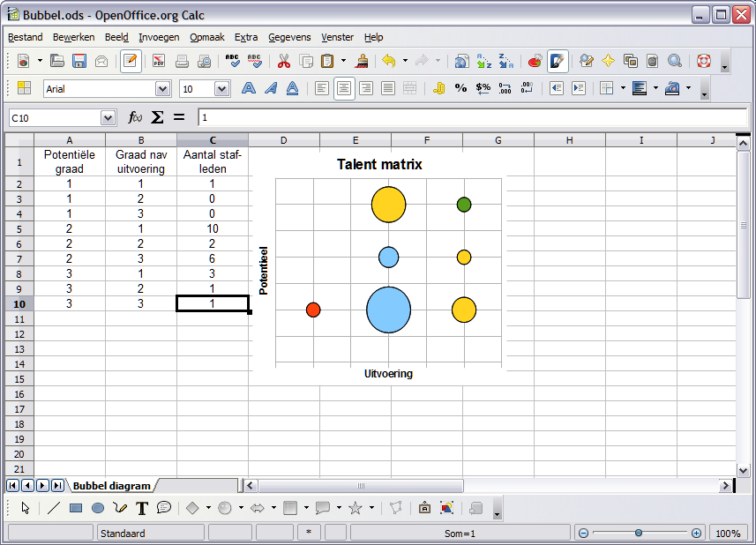Viewport: 756px width, 545px height.
Task: Toggle center horizontal alignment
Action: tap(344, 88)
